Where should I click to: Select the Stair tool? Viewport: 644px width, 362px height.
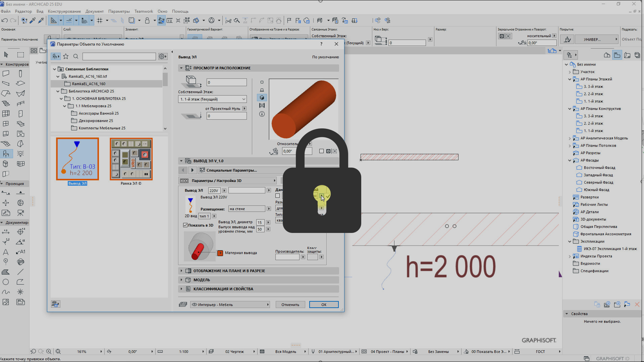(x=6, y=104)
